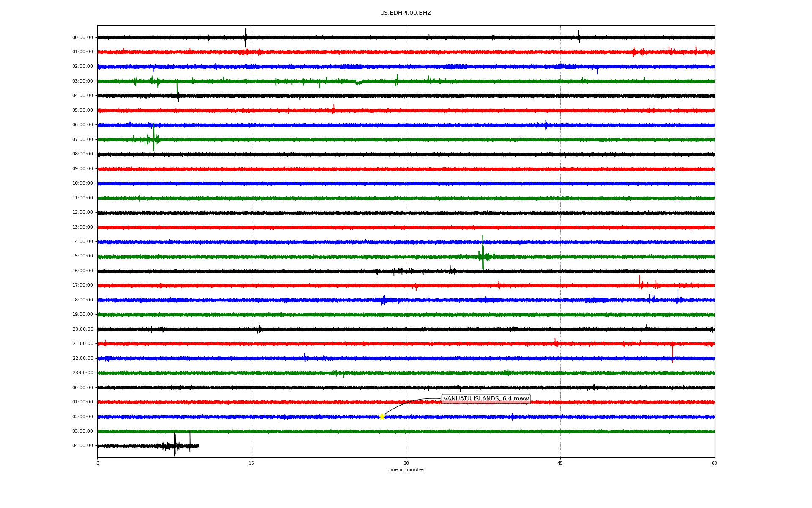Click the black spike near minute 14 top trace
Screen dimensions: 812x508
pos(245,37)
